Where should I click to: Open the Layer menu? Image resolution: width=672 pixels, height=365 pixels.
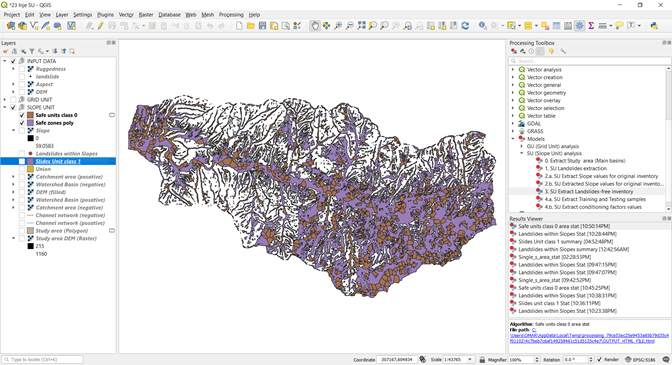pyautogui.click(x=62, y=15)
